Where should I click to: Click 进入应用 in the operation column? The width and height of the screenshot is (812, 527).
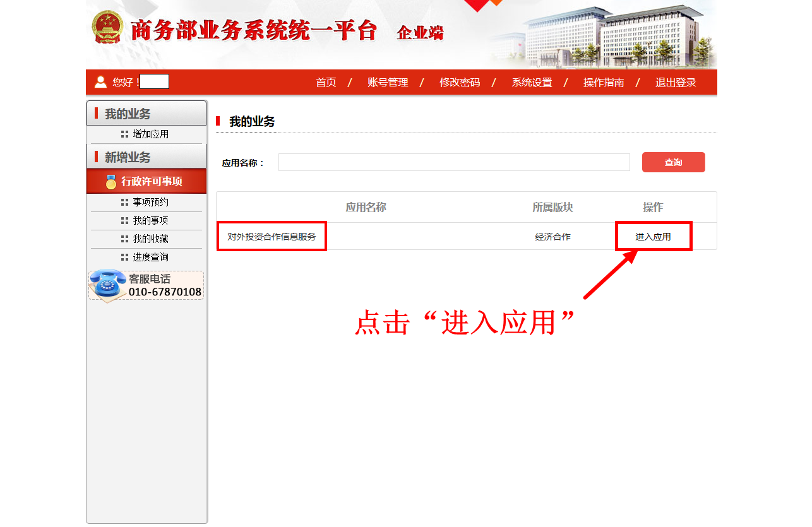pyautogui.click(x=653, y=237)
